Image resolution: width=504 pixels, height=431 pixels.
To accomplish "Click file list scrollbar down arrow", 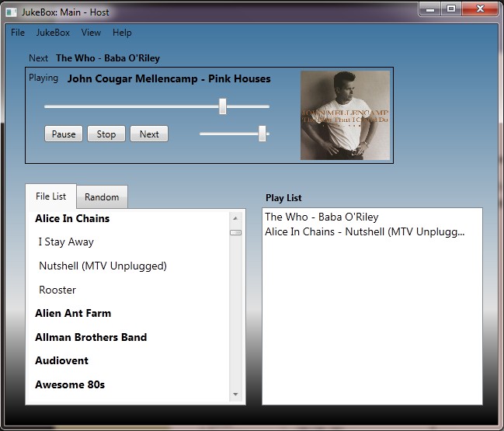I will (235, 394).
